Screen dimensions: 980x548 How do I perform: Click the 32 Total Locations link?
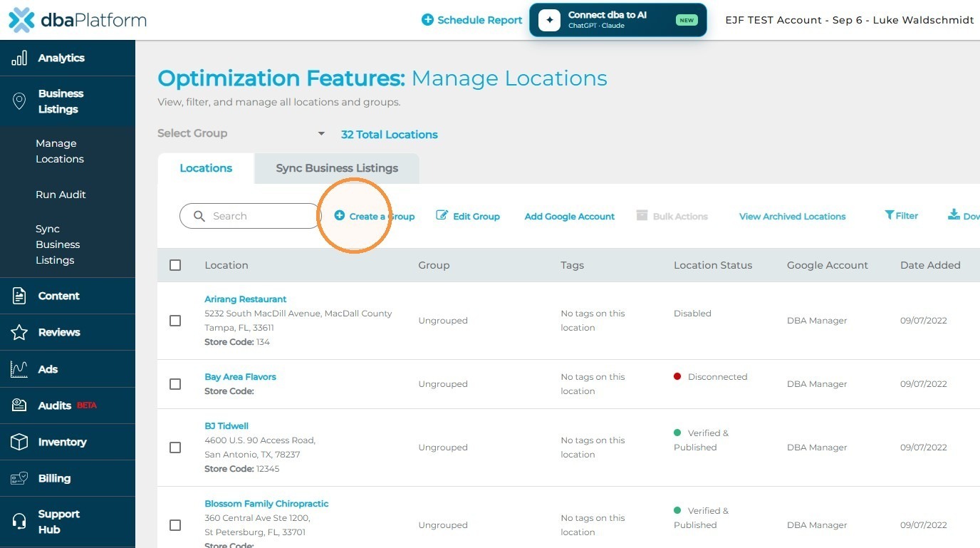tap(390, 134)
